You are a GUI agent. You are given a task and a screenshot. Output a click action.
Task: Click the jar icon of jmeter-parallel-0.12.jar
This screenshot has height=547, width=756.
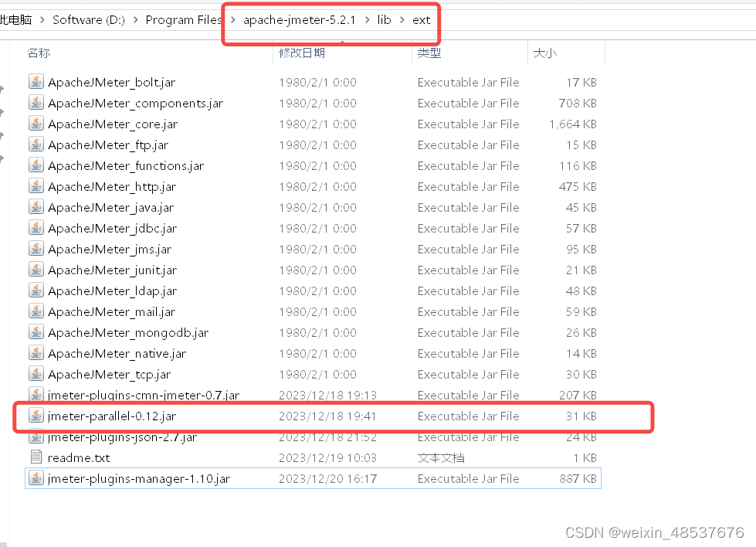click(36, 416)
